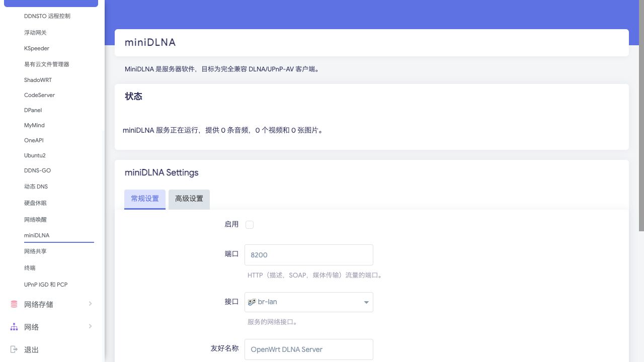
Task: Select 退出 to log out
Action: [31, 349]
